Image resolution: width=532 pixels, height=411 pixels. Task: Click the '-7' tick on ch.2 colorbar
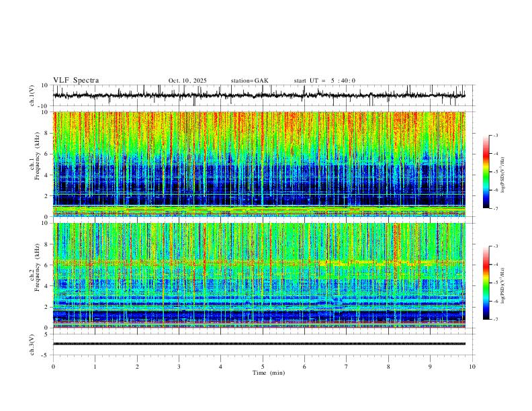click(495, 319)
